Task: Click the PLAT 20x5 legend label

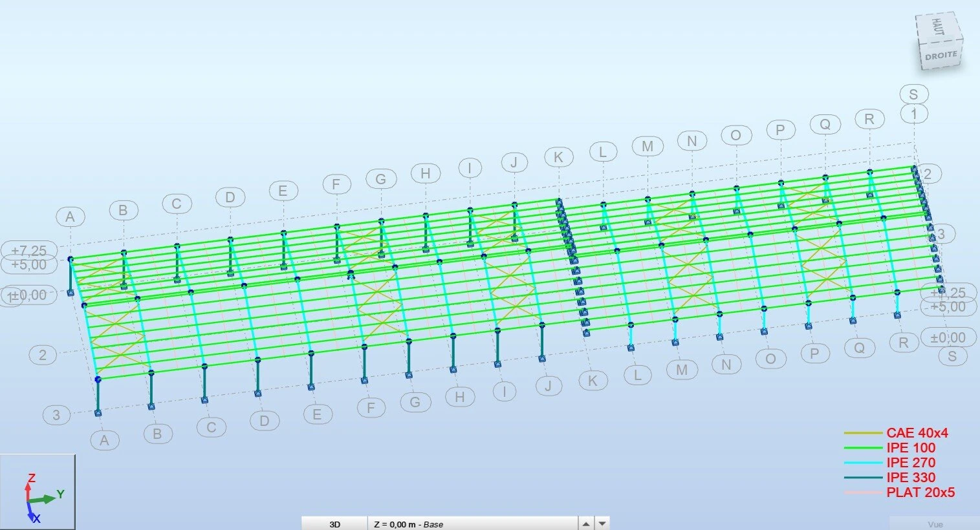Action: pos(920,493)
